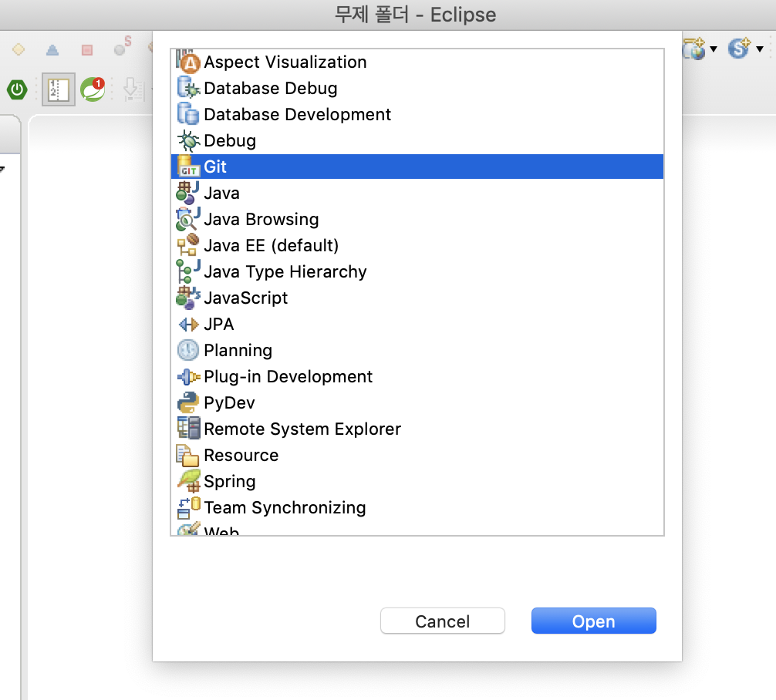Select Plug-in Development label
This screenshot has width=776, height=700.
click(x=288, y=377)
